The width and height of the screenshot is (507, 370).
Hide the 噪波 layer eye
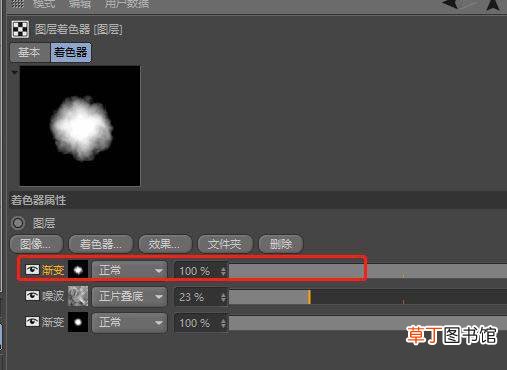click(32, 296)
